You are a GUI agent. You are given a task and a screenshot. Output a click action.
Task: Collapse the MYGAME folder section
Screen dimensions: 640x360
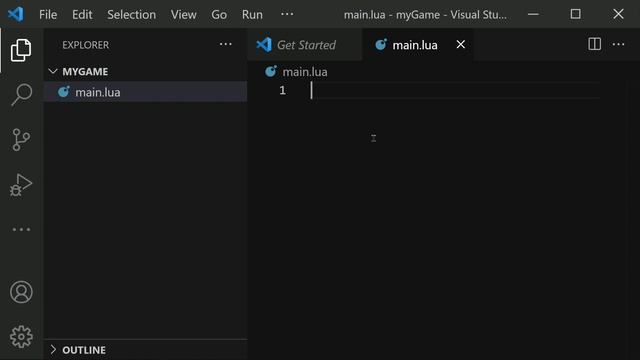click(x=145, y=71)
